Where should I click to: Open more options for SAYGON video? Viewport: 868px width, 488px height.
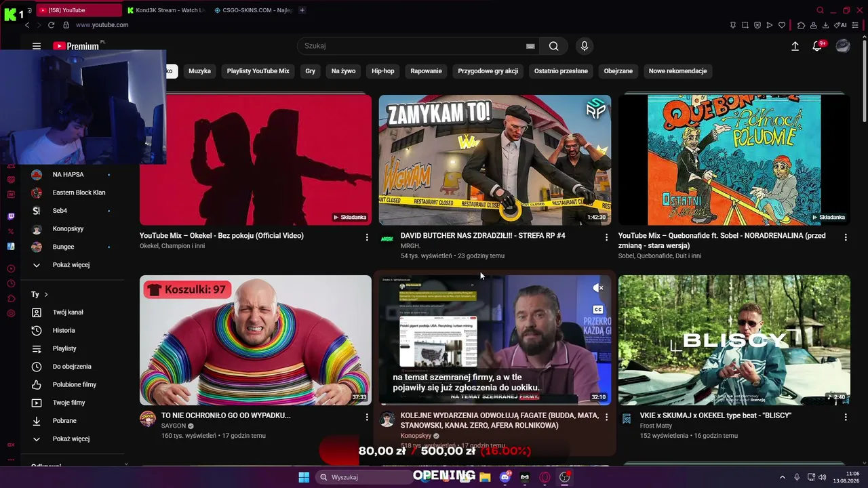click(x=367, y=417)
